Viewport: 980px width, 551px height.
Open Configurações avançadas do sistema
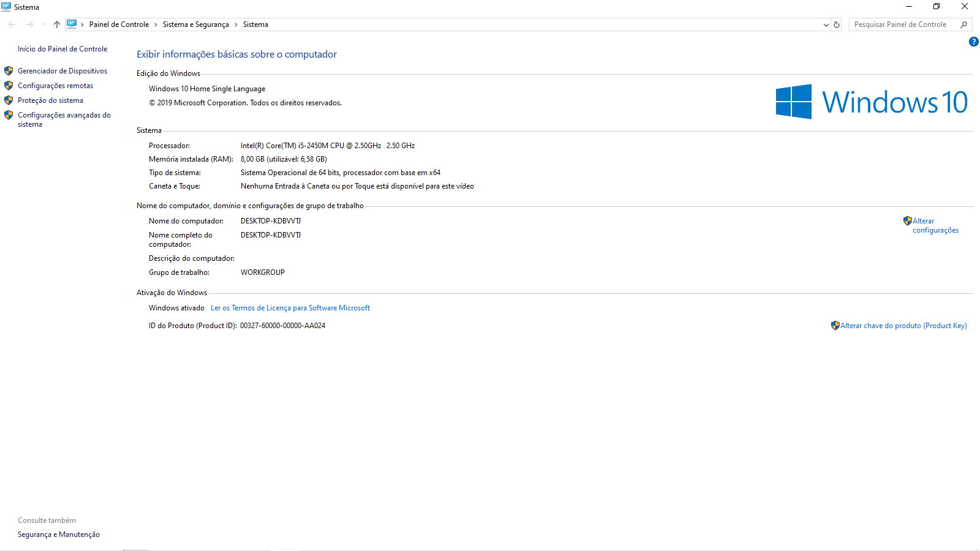pos(64,119)
